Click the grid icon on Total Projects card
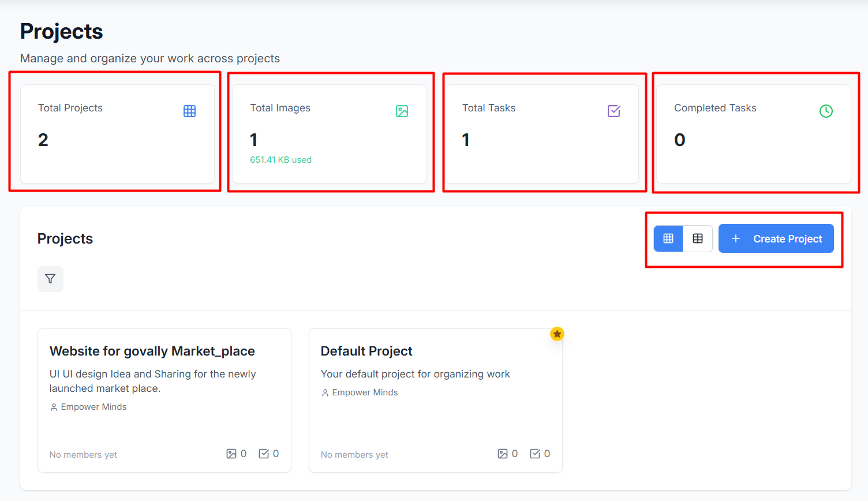Image resolution: width=868 pixels, height=501 pixels. click(x=189, y=111)
